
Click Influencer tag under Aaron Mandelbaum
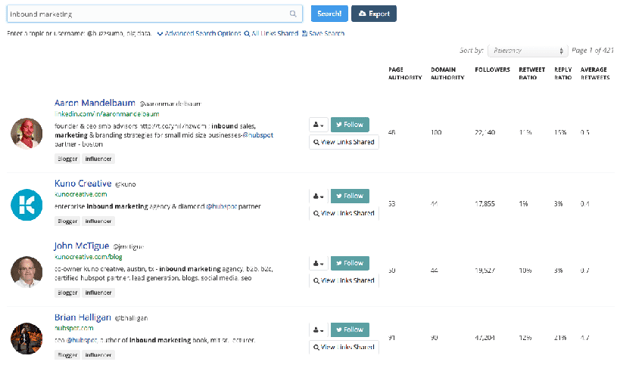98,159
